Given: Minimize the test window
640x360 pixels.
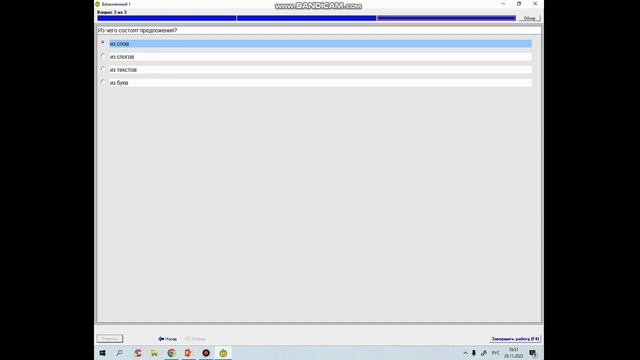Looking at the screenshot, I should pyautogui.click(x=503, y=4).
